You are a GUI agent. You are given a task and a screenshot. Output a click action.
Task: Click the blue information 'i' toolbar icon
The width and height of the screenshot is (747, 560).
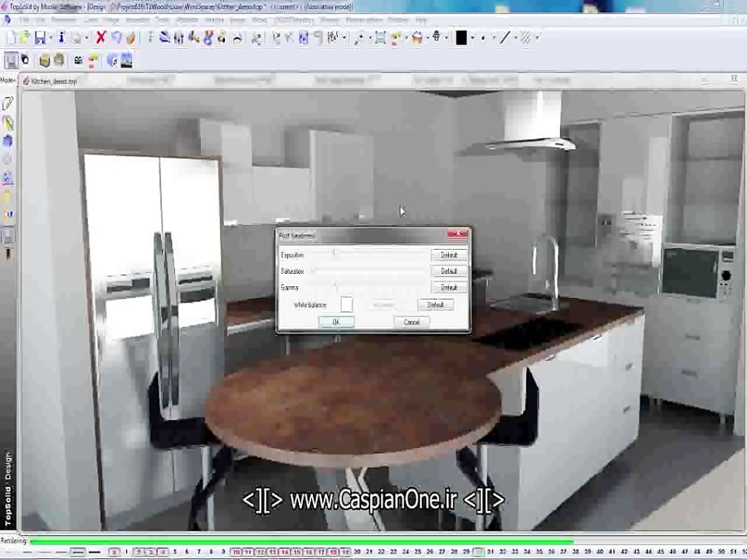[x=61, y=37]
